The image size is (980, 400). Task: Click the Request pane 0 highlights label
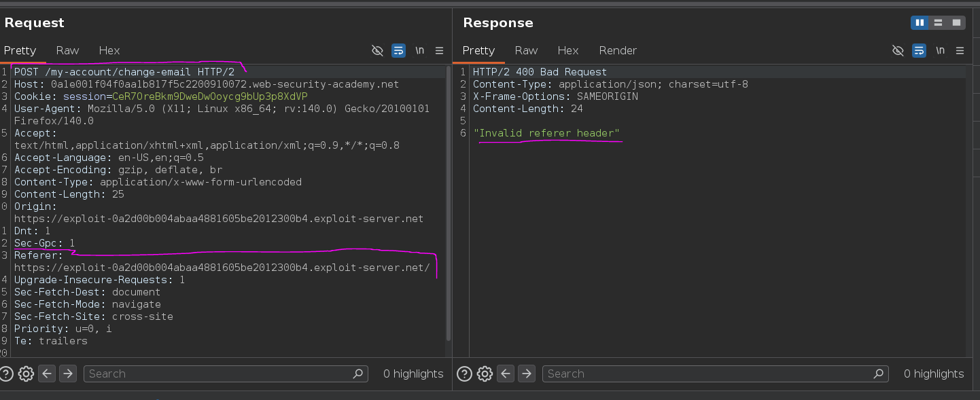413,374
